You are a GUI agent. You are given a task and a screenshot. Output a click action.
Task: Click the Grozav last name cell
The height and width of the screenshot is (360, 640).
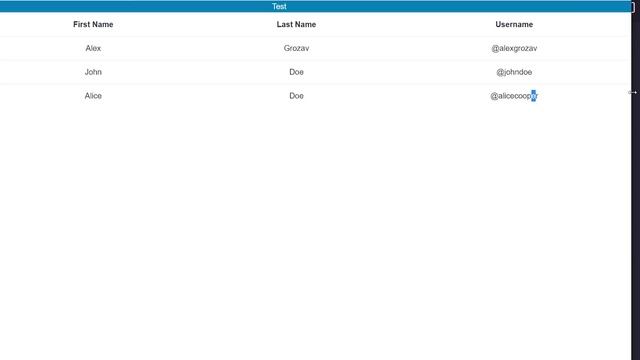(x=296, y=48)
